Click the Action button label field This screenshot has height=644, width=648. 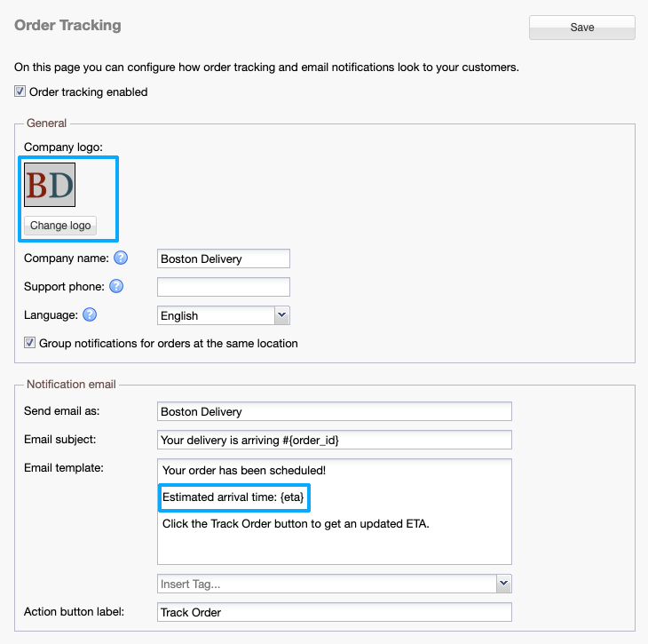pos(335,612)
